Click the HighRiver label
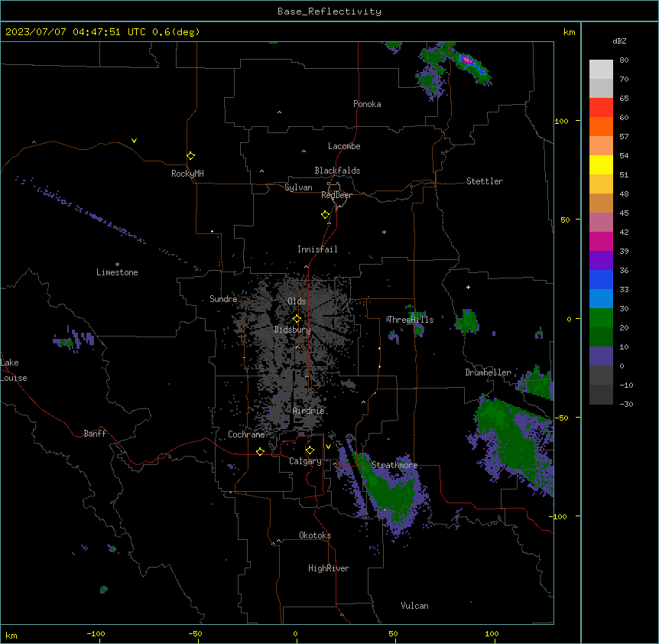Viewport: 659px width, 644px height. click(x=329, y=568)
